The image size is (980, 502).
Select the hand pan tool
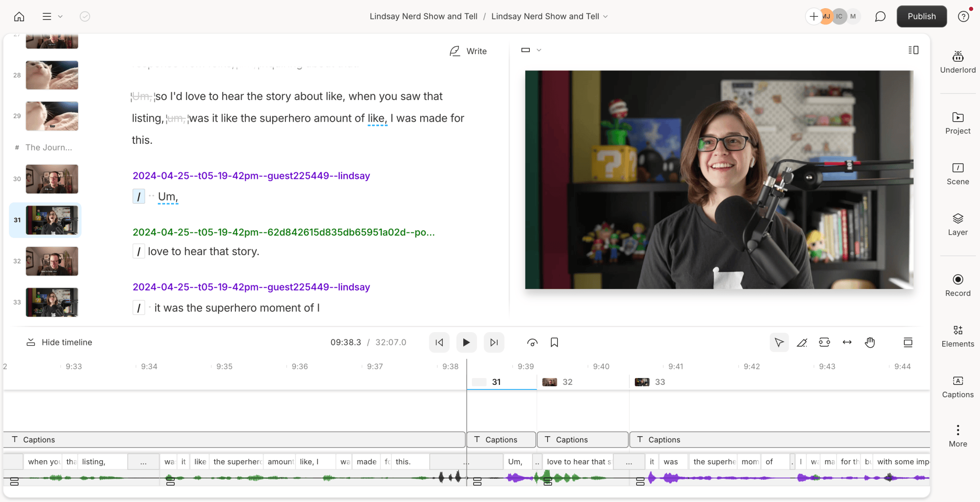(x=870, y=342)
